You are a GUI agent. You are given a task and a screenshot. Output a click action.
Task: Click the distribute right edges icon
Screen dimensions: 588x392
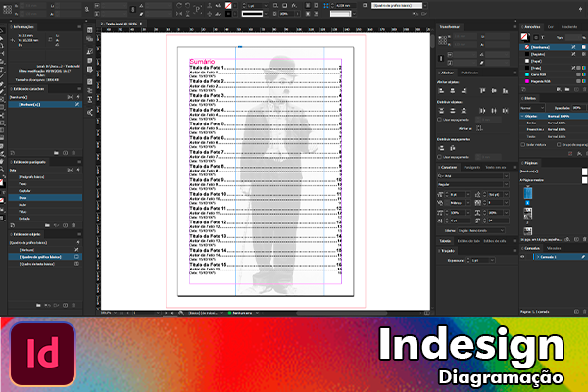[x=505, y=111]
